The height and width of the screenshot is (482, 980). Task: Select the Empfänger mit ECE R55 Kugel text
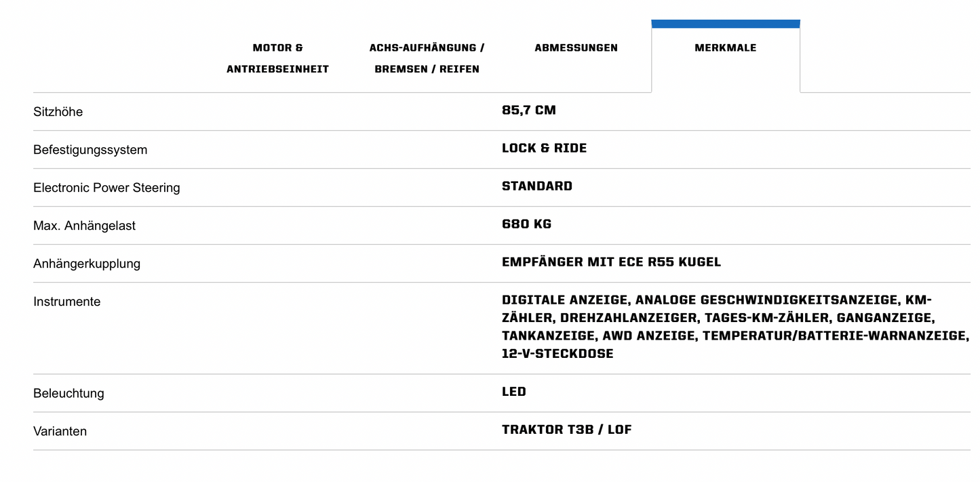click(x=612, y=262)
